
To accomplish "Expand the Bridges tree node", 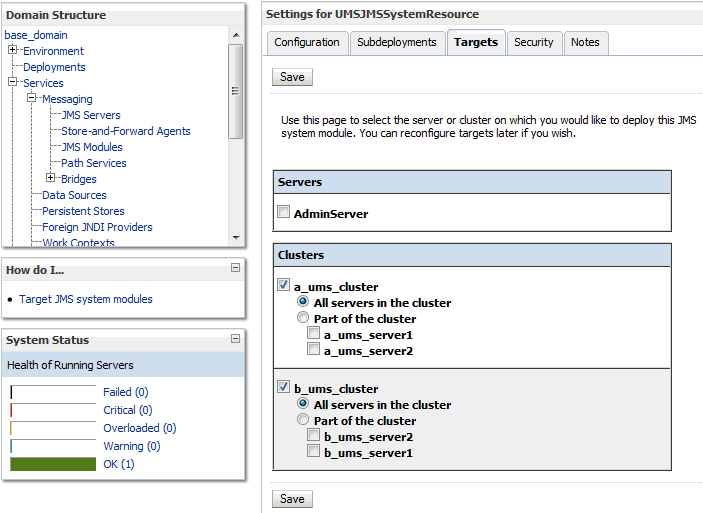I will (x=51, y=178).
